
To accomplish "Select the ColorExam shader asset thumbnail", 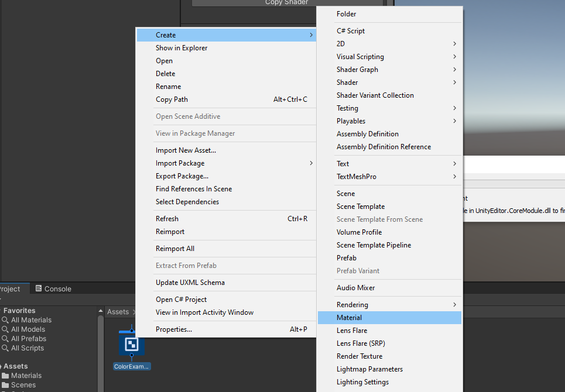I will coord(132,343).
